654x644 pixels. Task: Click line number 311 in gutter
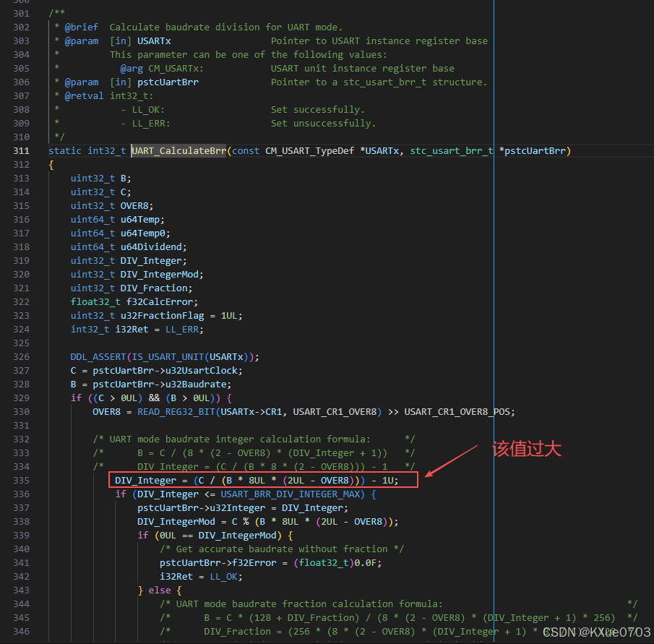pos(21,151)
